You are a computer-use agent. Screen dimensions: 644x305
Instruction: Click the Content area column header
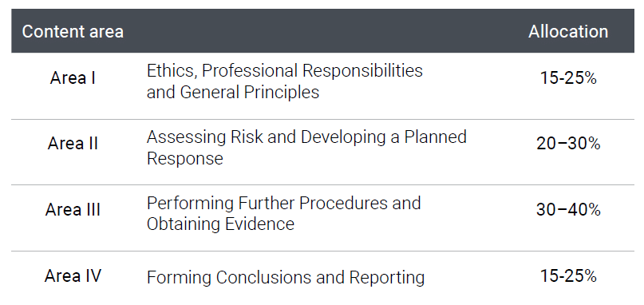pos(73,32)
